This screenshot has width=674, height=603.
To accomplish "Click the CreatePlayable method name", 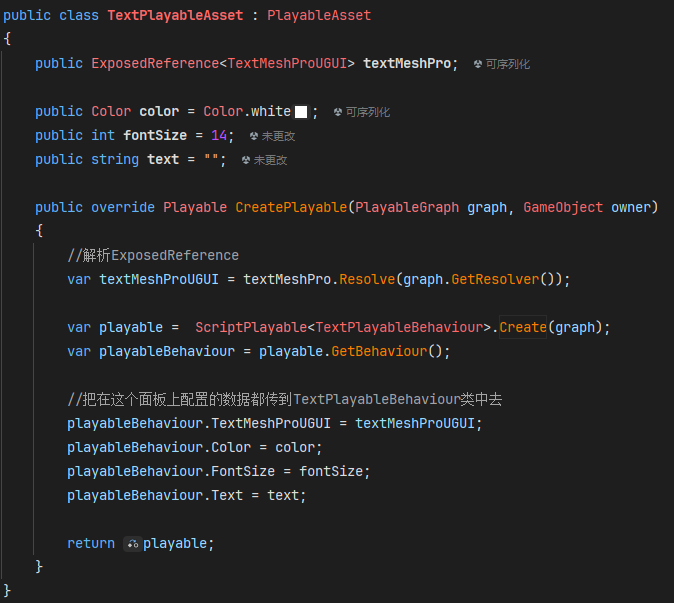I will [x=290, y=207].
